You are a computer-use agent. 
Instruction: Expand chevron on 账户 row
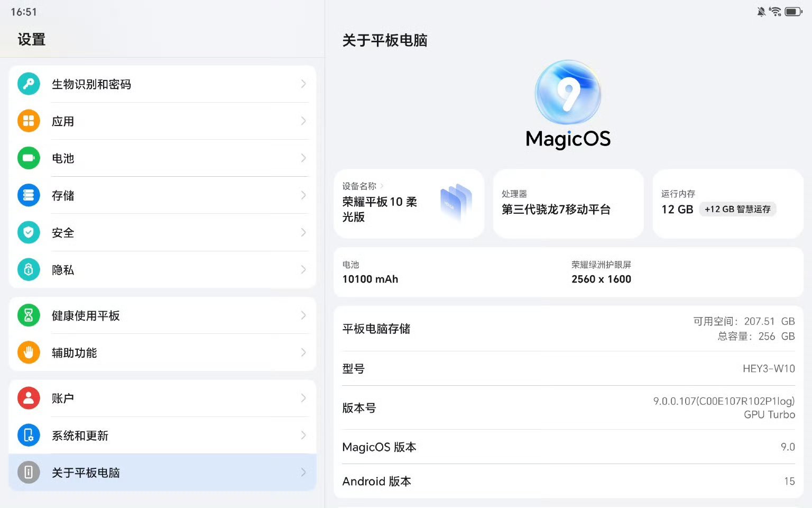point(303,398)
